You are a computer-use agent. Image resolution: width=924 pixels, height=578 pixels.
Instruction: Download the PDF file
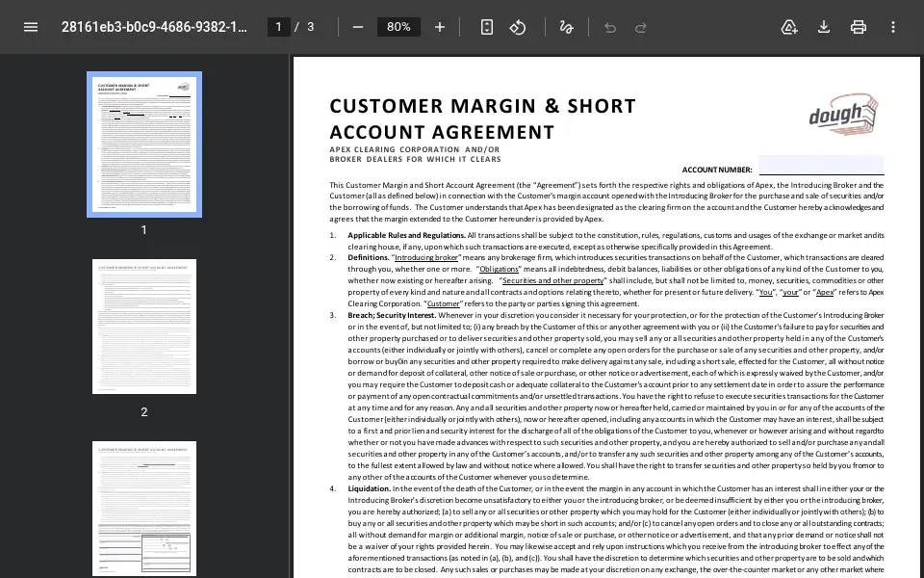824,27
